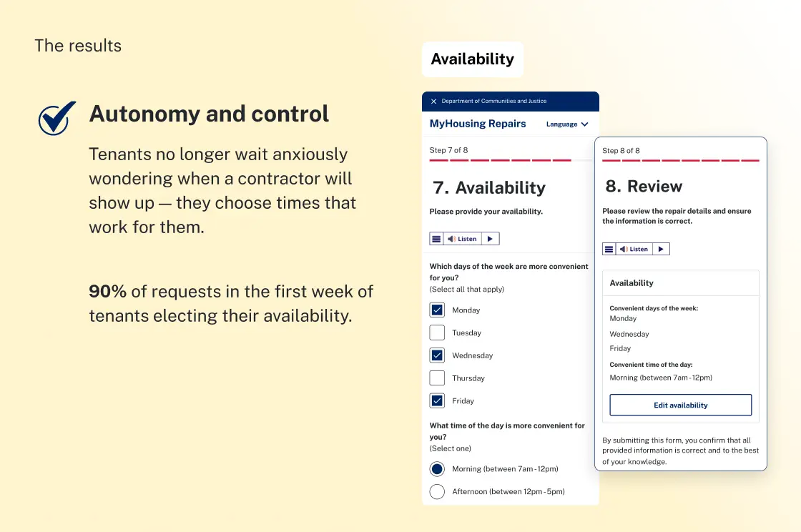The height and width of the screenshot is (532, 801).
Task: Check the Thursday checkbox
Action: click(436, 378)
